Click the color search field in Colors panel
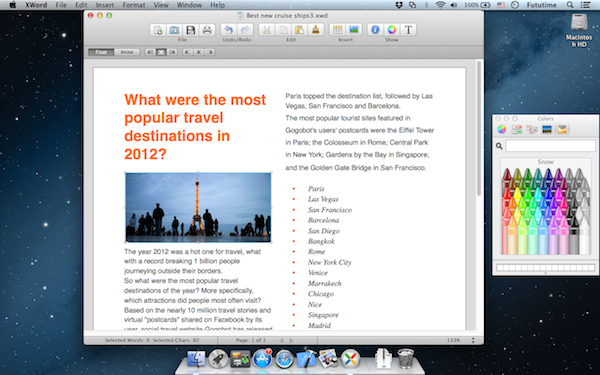Image resolution: width=600 pixels, height=375 pixels. click(x=550, y=146)
